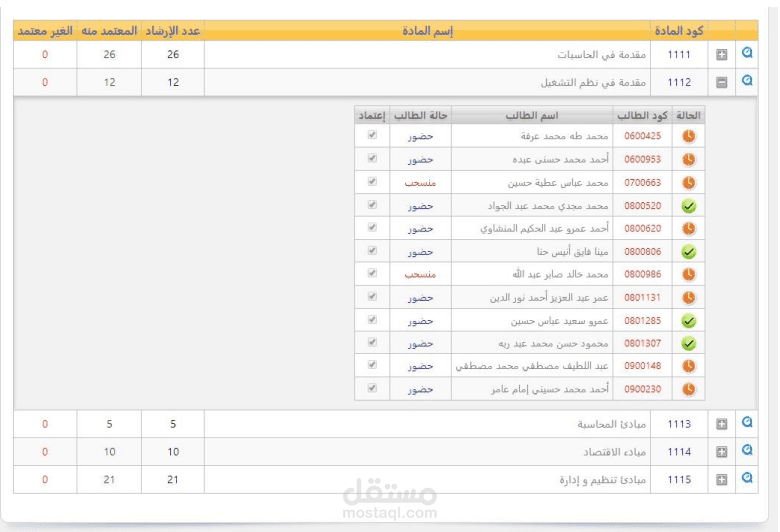The width and height of the screenshot is (780, 532).
Task: Toggle approval checkbox for student 0801131
Action: (x=372, y=296)
